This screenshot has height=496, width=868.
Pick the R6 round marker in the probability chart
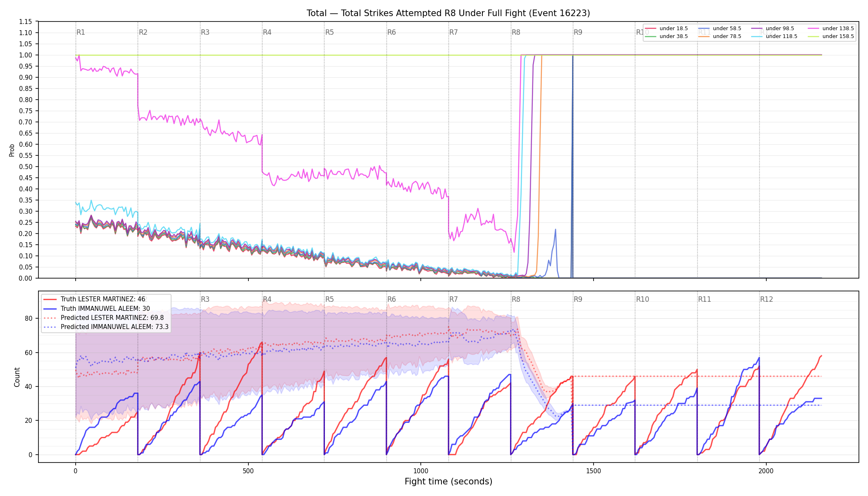(391, 32)
